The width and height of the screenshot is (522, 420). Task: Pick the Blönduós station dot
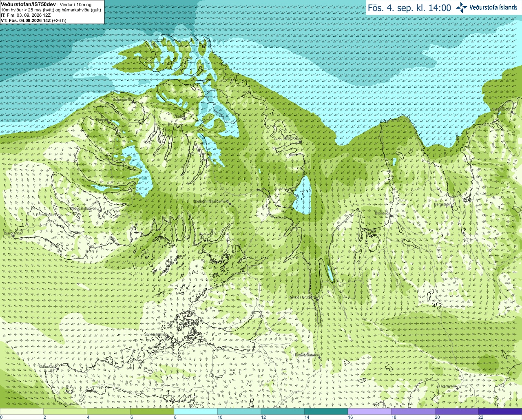pos(390,216)
